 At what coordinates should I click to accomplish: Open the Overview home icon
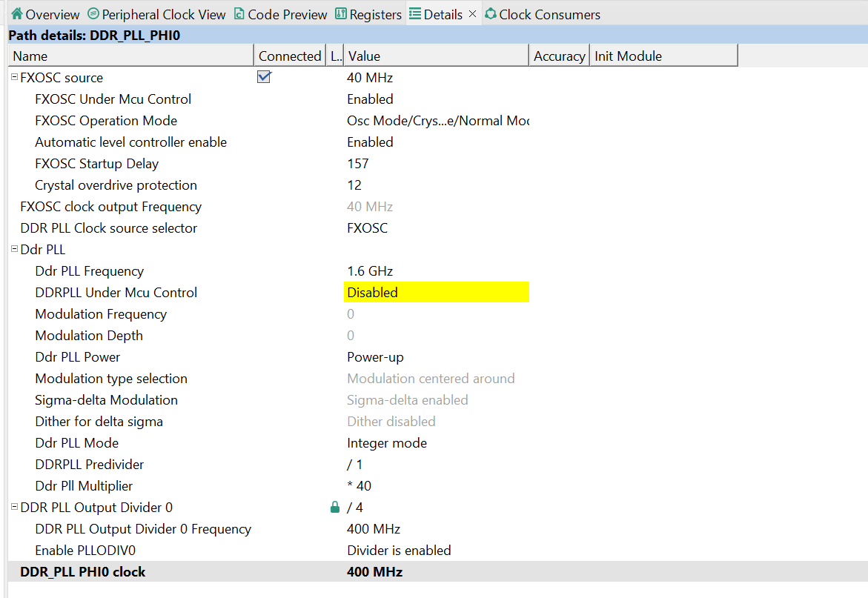click(x=16, y=13)
